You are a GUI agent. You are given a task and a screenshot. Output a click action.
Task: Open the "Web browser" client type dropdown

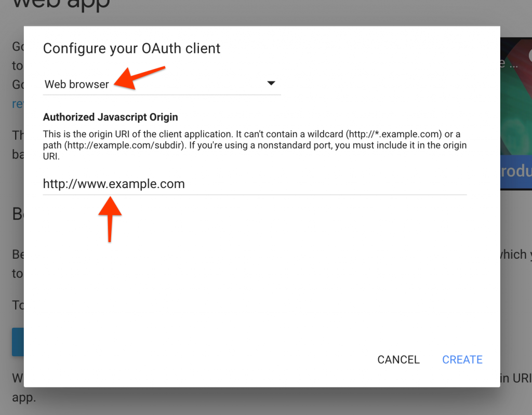point(162,84)
